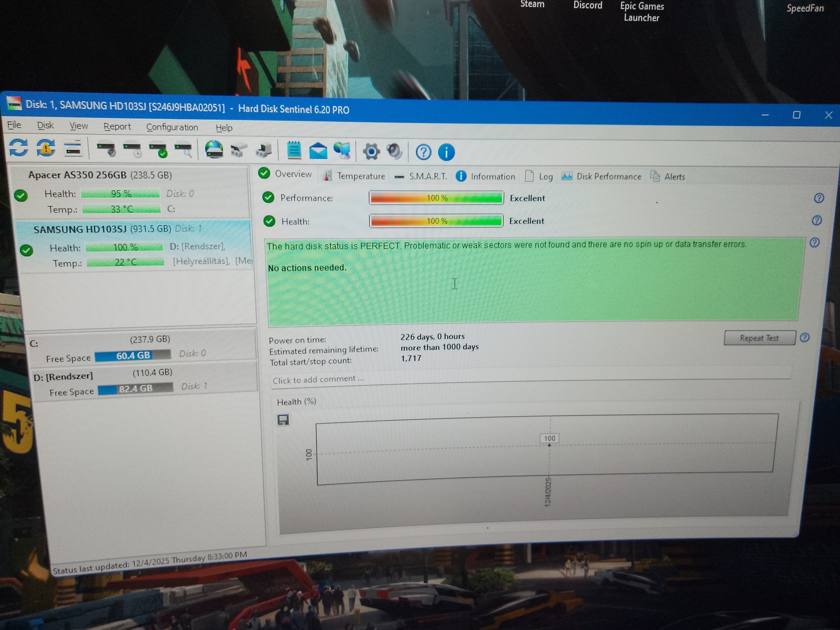Click the toolbar icon of two connected drives

coord(239,150)
